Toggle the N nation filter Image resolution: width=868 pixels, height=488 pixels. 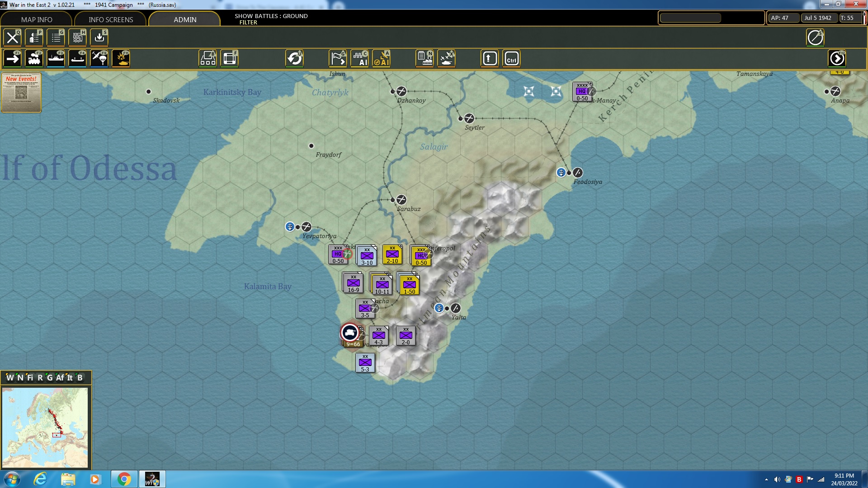coord(20,378)
